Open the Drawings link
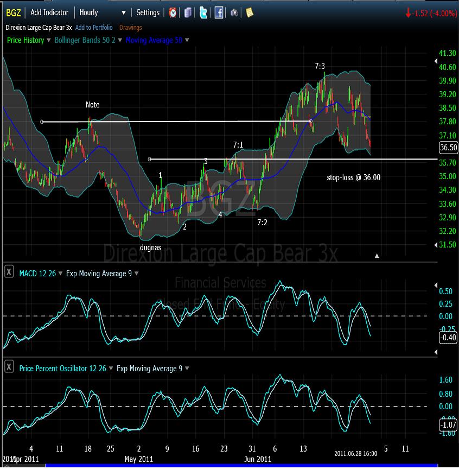The width and height of the screenshot is (459, 476). (130, 28)
